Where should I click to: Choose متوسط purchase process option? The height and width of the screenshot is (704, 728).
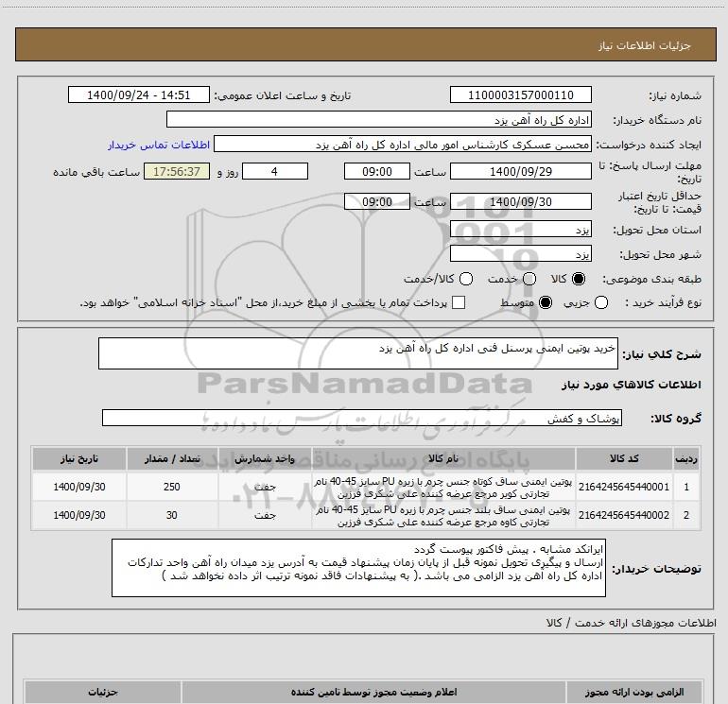546,302
